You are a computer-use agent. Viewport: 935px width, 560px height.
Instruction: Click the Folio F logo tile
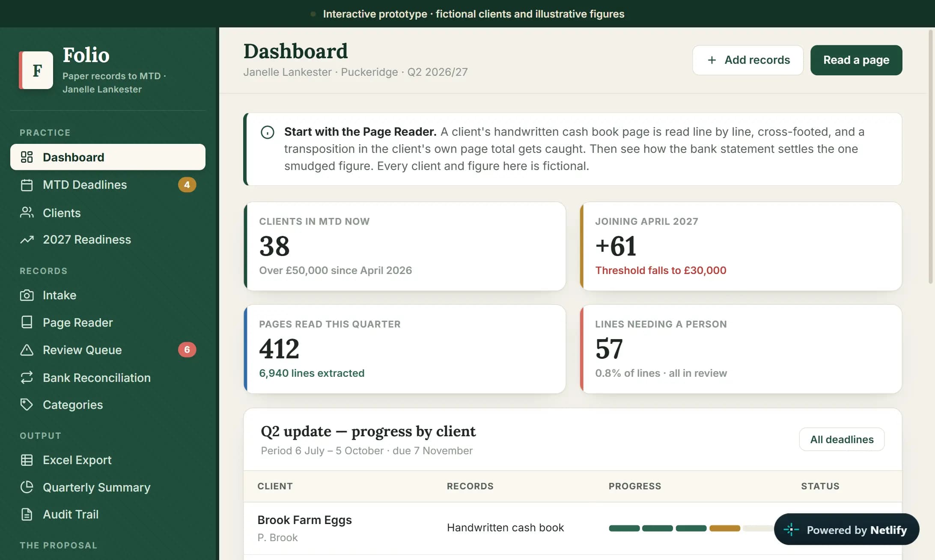pos(36,70)
